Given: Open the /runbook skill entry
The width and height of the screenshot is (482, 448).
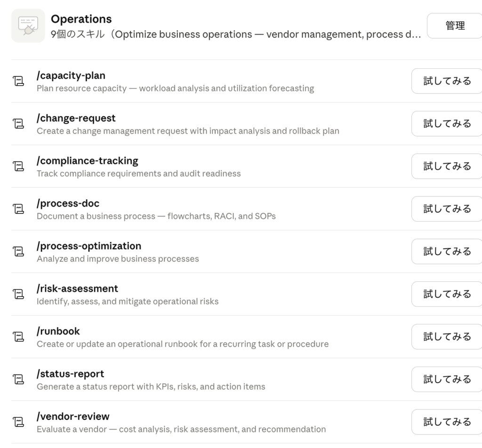Looking at the screenshot, I should tap(58, 331).
